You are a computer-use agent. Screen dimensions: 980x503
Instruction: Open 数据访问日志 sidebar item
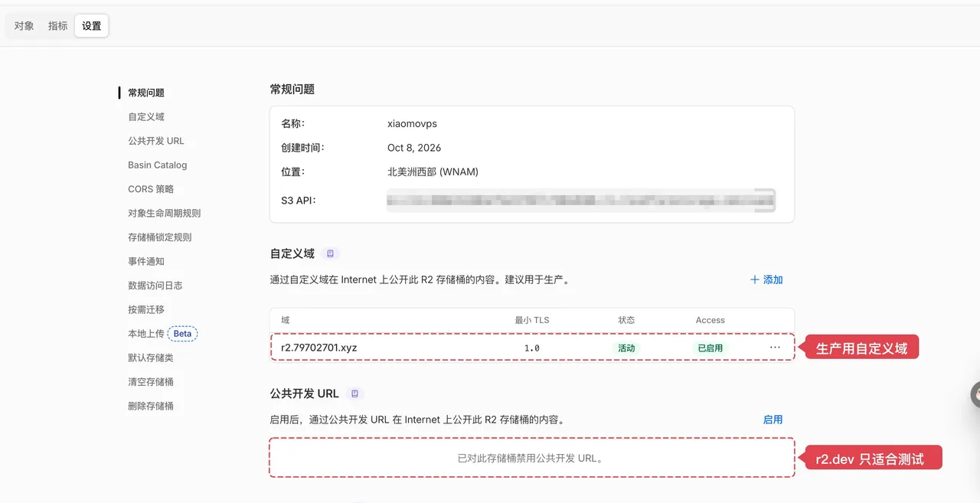[x=155, y=286]
